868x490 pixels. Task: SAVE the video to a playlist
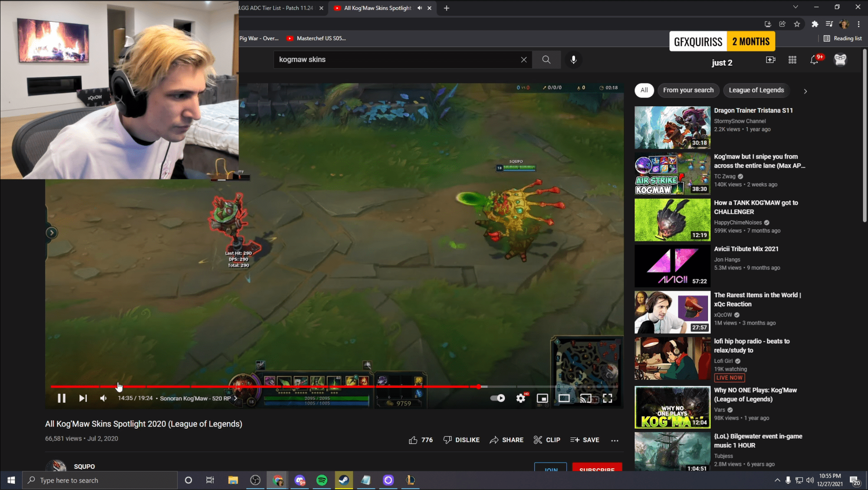pyautogui.click(x=585, y=440)
